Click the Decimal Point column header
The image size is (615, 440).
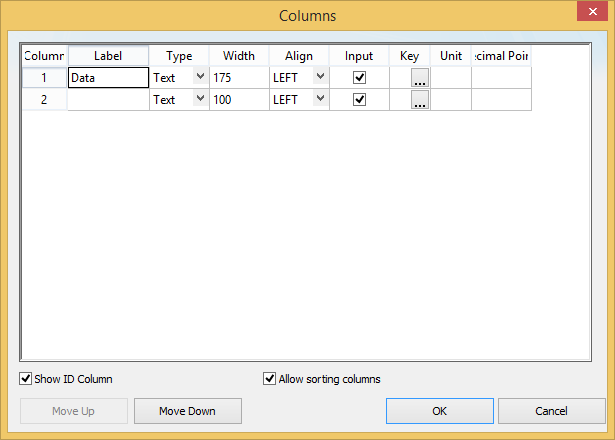coord(502,56)
